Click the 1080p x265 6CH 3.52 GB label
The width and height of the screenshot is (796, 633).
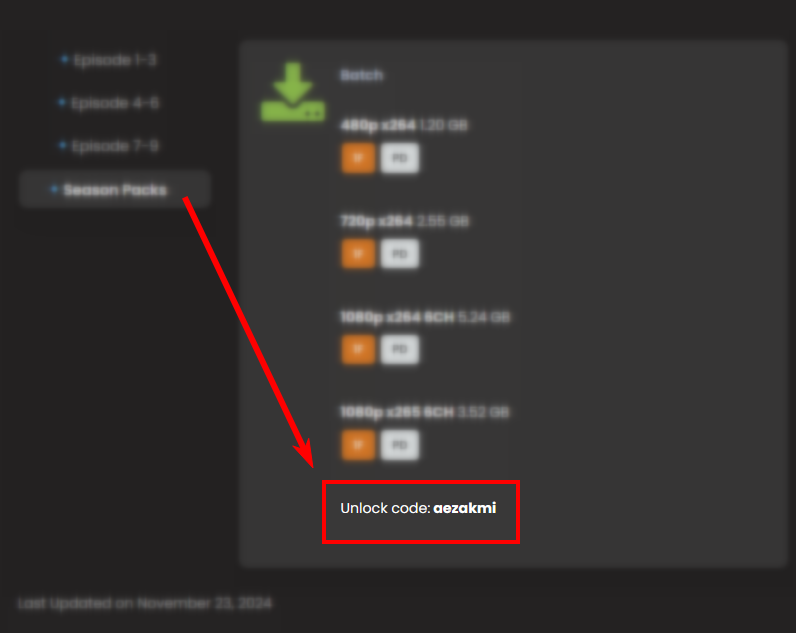(x=424, y=412)
